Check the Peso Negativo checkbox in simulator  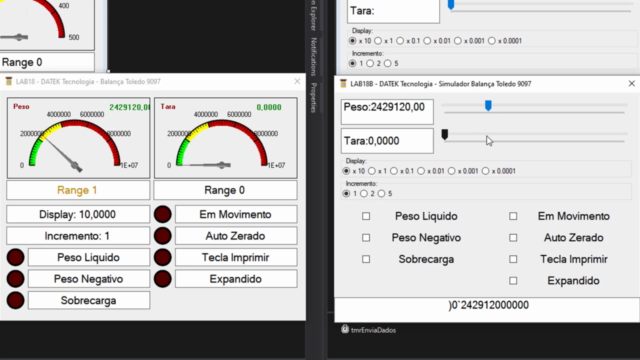pyautogui.click(x=366, y=238)
